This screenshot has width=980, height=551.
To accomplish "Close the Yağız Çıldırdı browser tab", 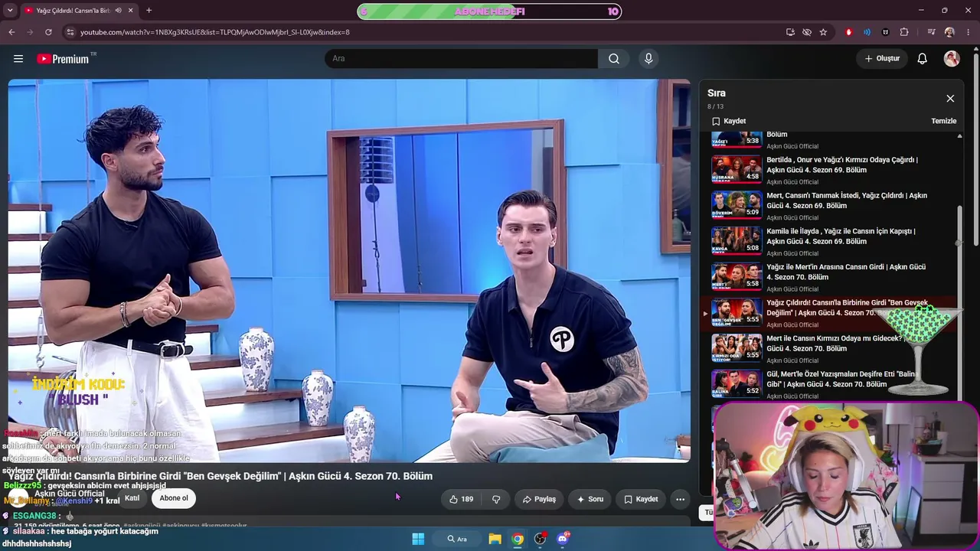I will point(131,11).
